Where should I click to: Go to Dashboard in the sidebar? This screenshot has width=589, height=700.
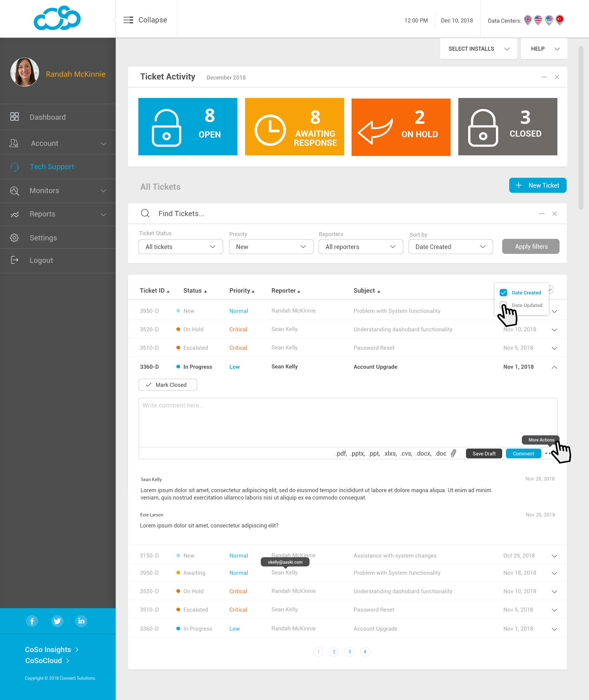click(48, 117)
